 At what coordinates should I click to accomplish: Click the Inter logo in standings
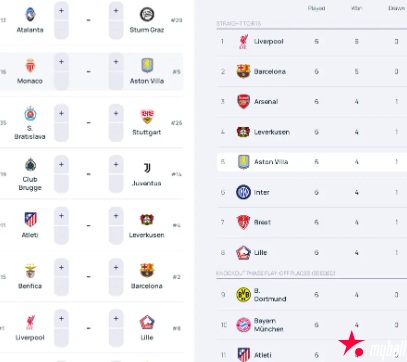(243, 192)
